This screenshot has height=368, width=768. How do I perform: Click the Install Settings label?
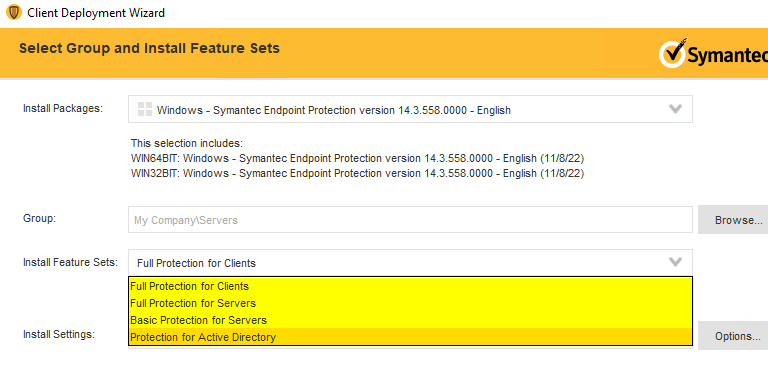(59, 334)
